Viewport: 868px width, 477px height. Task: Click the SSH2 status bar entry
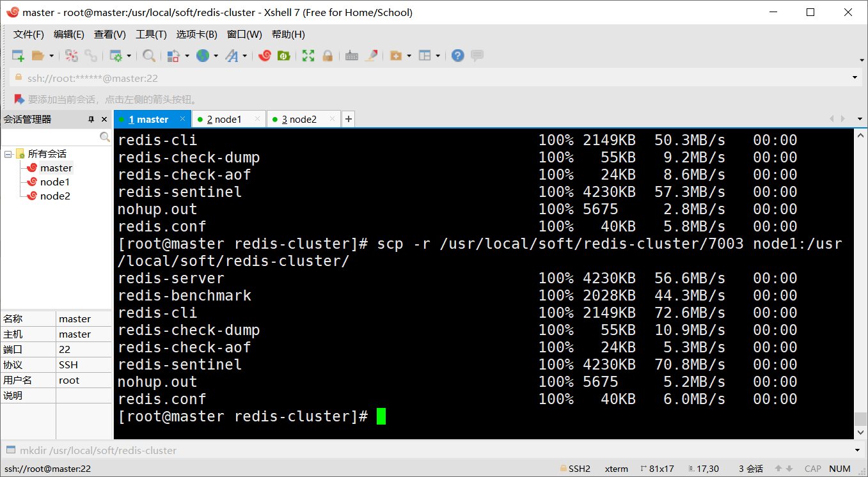point(575,469)
